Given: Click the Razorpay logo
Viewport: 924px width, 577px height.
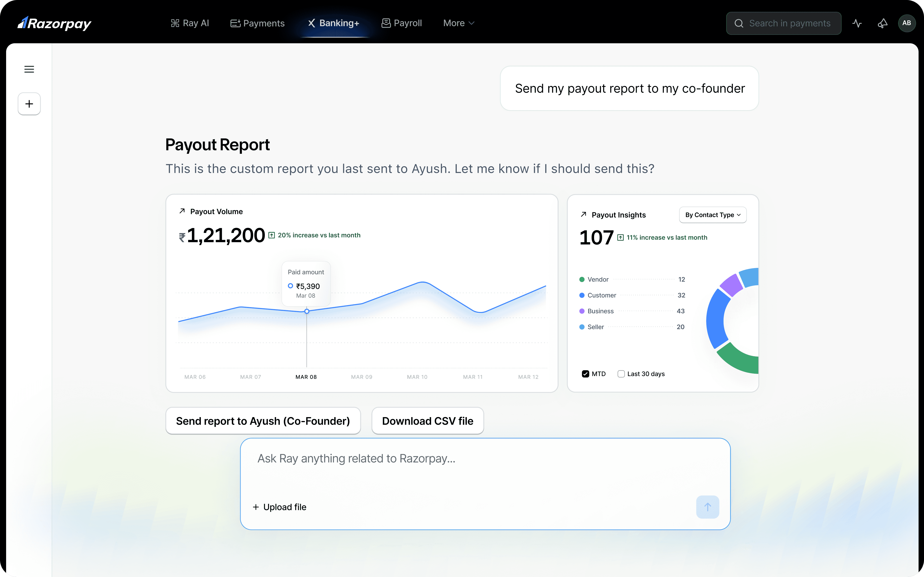Looking at the screenshot, I should pos(55,23).
